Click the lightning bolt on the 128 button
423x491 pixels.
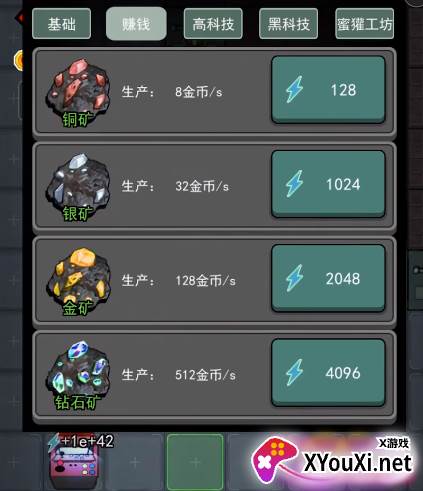tap(294, 89)
